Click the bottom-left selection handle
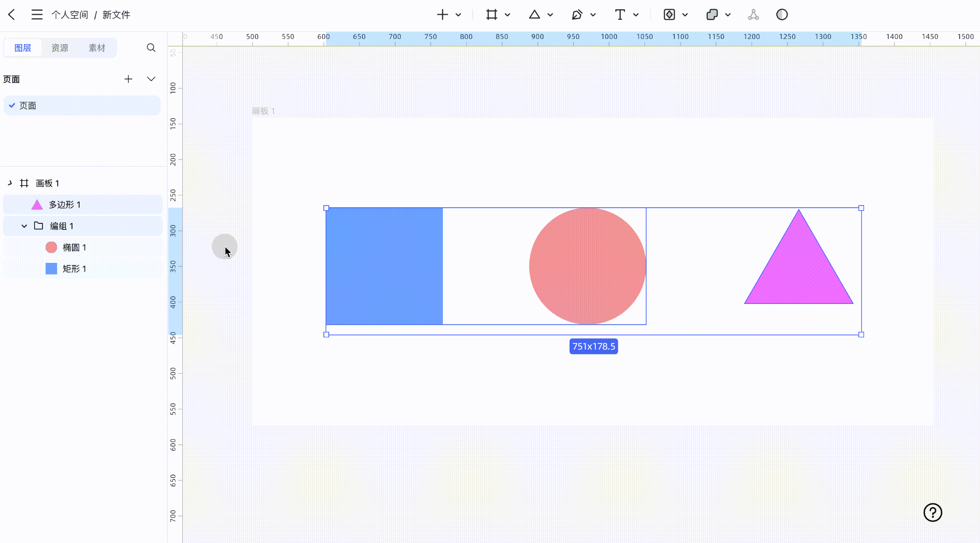980x543 pixels. click(326, 334)
